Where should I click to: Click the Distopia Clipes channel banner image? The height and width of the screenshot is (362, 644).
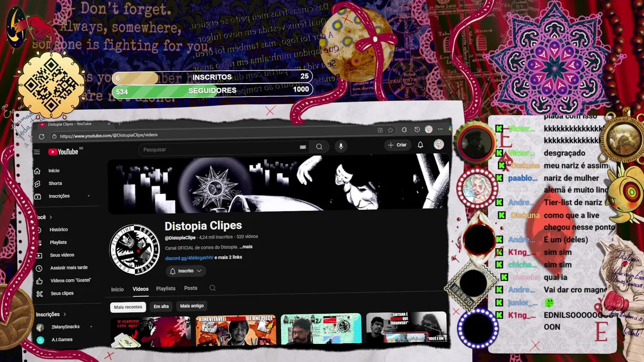pos(278,184)
